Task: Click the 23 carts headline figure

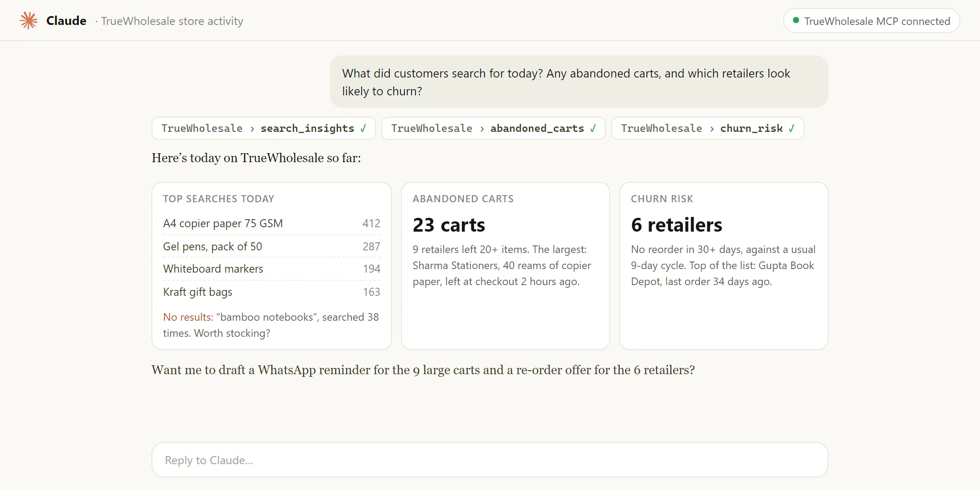Action: pos(449,225)
